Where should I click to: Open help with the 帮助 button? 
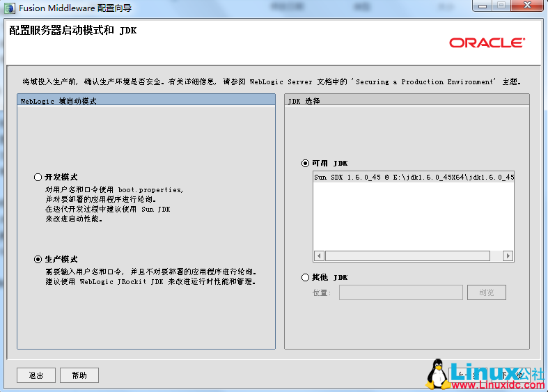(x=79, y=375)
